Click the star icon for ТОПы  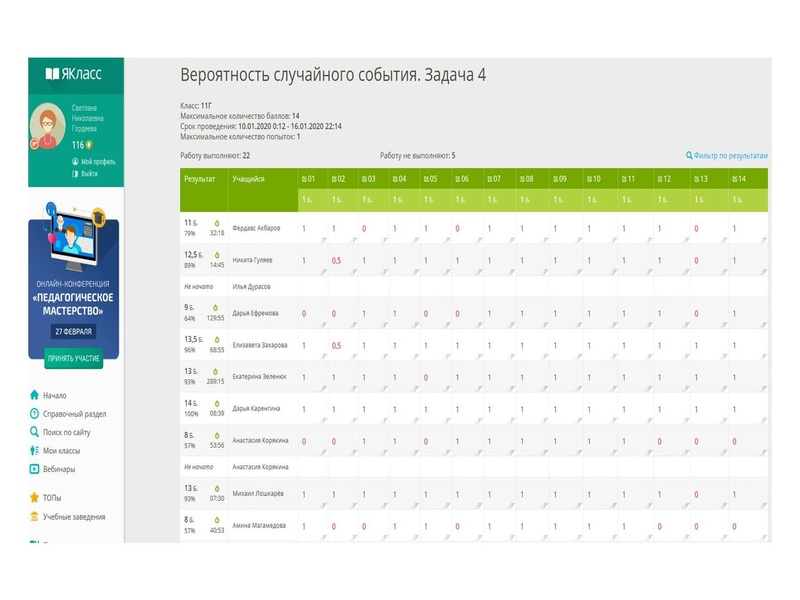pos(35,497)
